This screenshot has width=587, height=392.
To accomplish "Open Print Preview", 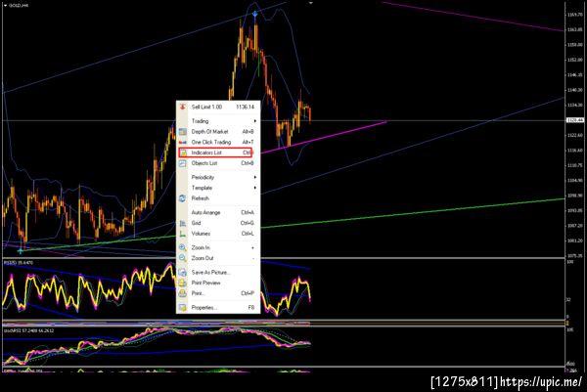I will tap(218, 283).
